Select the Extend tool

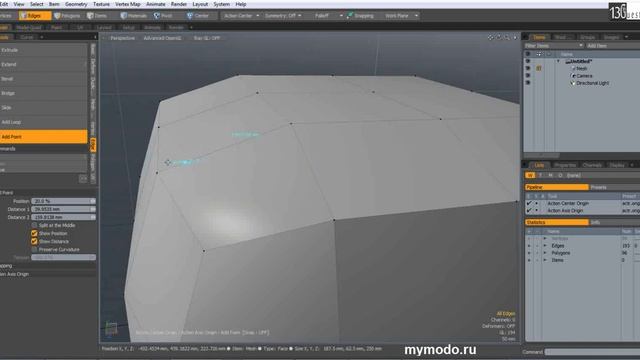pyautogui.click(x=43, y=64)
